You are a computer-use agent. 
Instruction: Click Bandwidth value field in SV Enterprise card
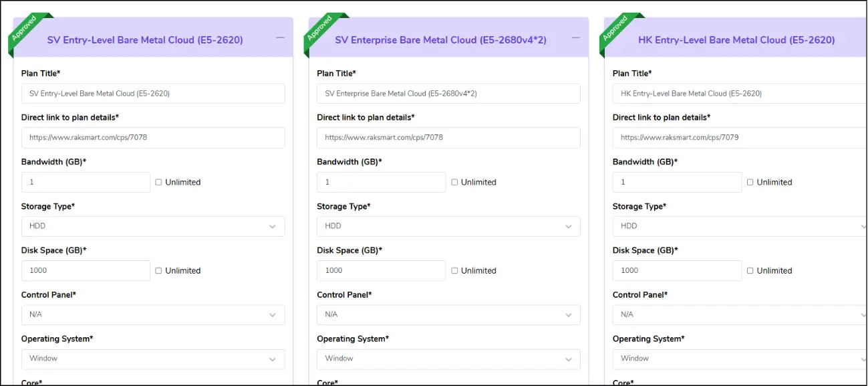click(381, 182)
